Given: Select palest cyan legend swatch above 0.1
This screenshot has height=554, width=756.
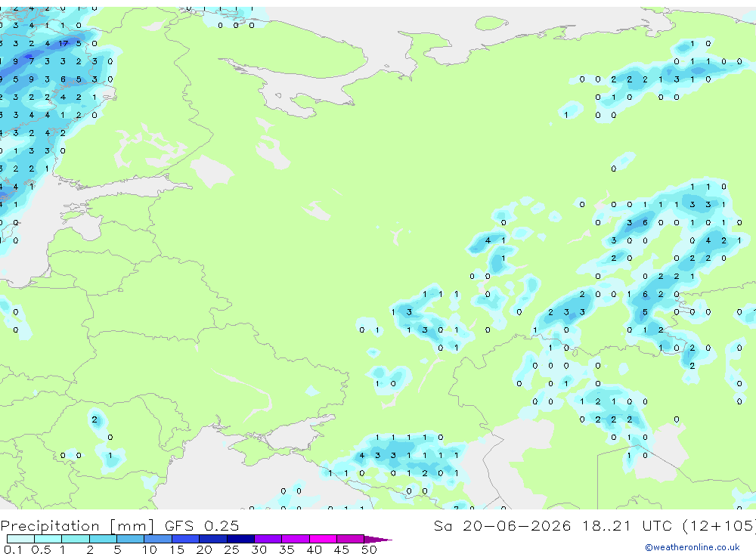Looking at the screenshot, I should click(20, 539).
